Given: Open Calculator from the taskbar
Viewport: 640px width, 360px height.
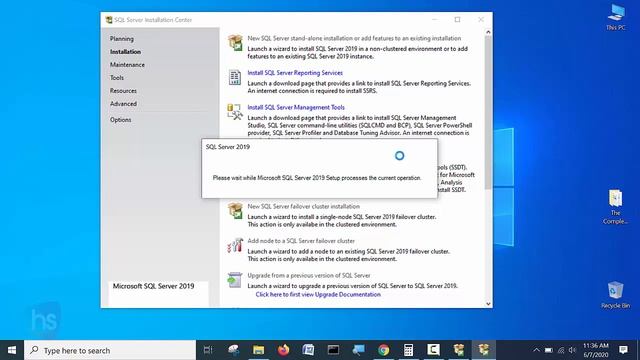Looking at the screenshot, I should [408, 350].
